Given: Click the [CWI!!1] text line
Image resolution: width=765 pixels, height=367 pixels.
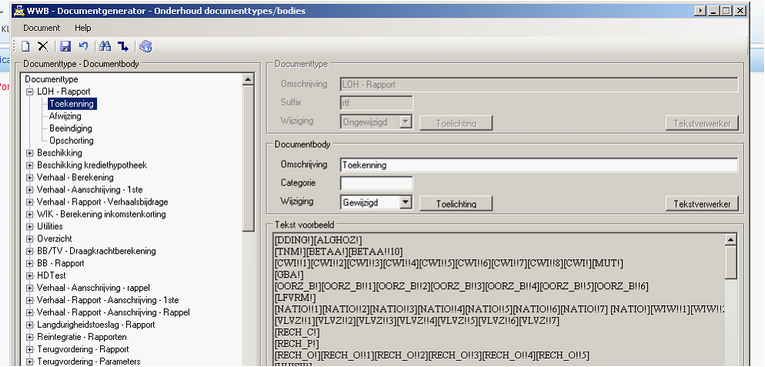Looking at the screenshot, I should tap(449, 263).
